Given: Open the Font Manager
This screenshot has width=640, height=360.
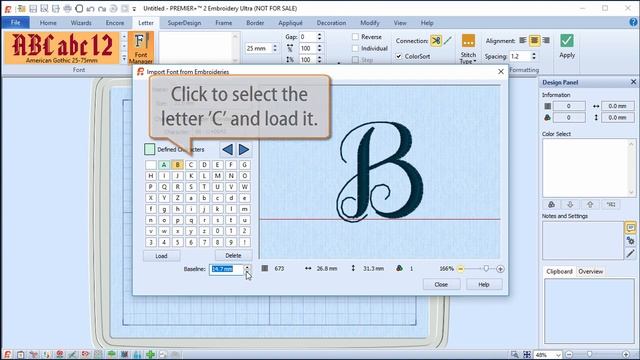Looking at the screenshot, I should click(141, 48).
